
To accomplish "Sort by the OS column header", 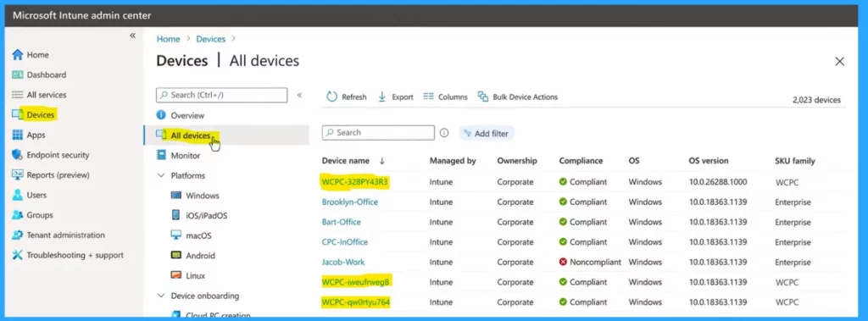I will 634,161.
